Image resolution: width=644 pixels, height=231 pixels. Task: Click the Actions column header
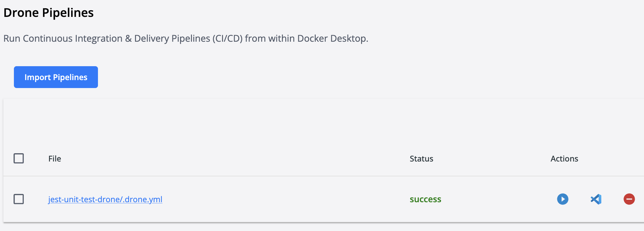point(564,159)
